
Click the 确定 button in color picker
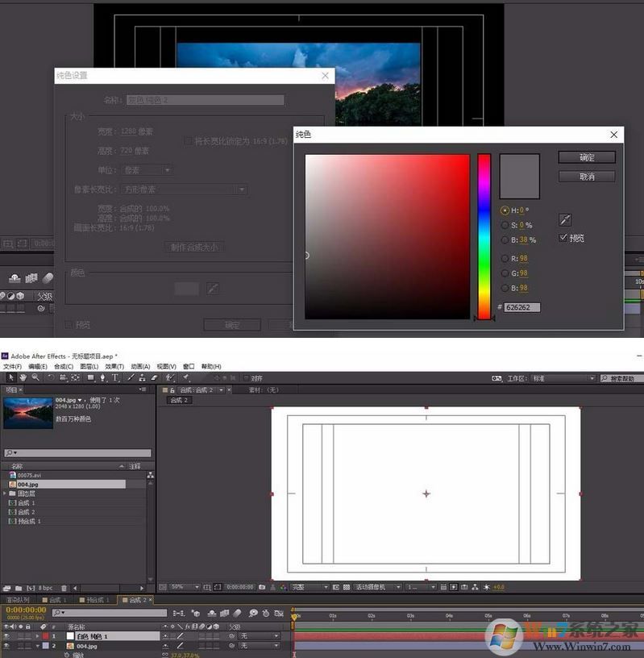587,158
